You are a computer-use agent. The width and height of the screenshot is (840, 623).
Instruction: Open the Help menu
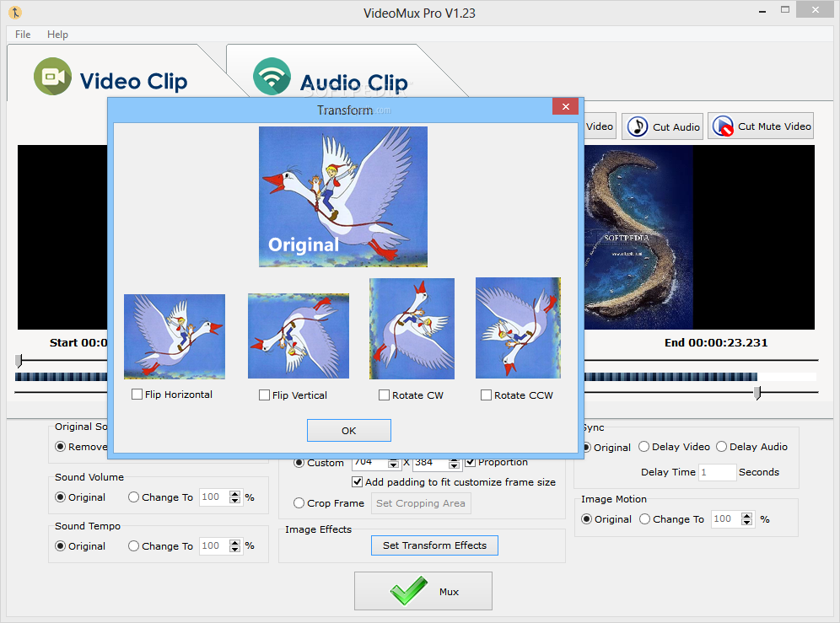pos(57,35)
